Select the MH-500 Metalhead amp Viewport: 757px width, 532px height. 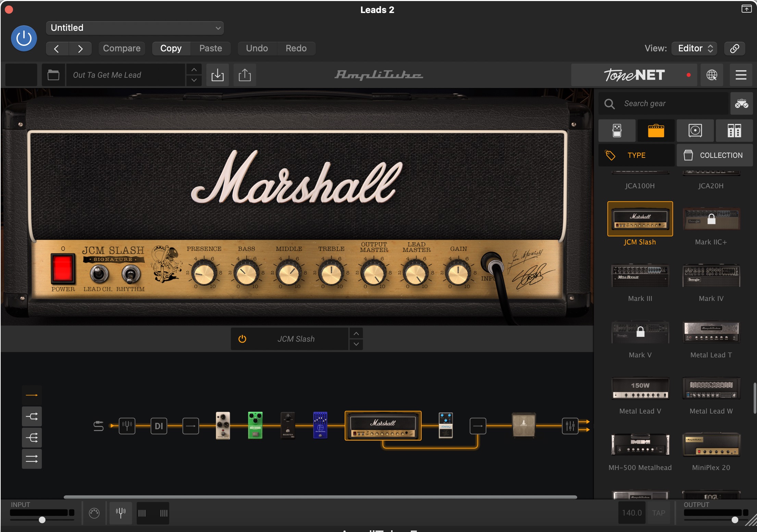[x=640, y=444]
